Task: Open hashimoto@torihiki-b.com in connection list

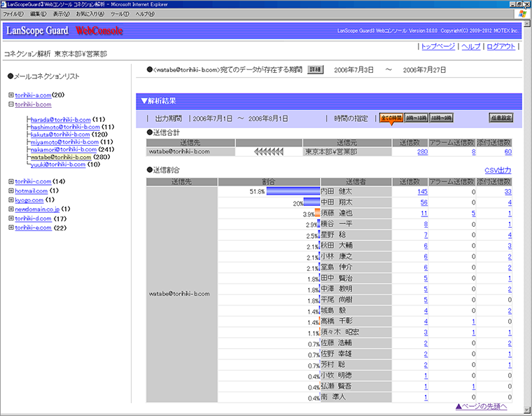Action: (x=65, y=127)
